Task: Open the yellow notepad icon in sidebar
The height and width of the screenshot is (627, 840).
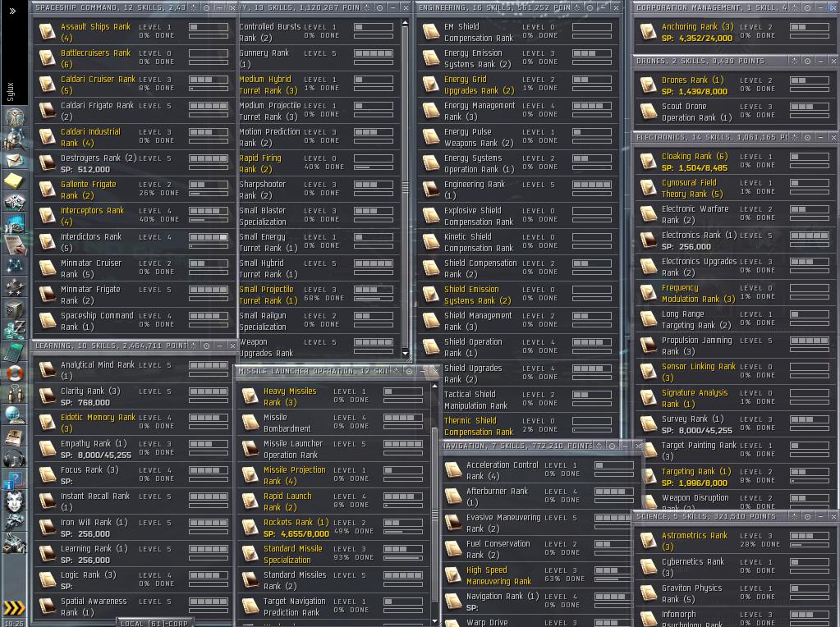Action: 14,181
